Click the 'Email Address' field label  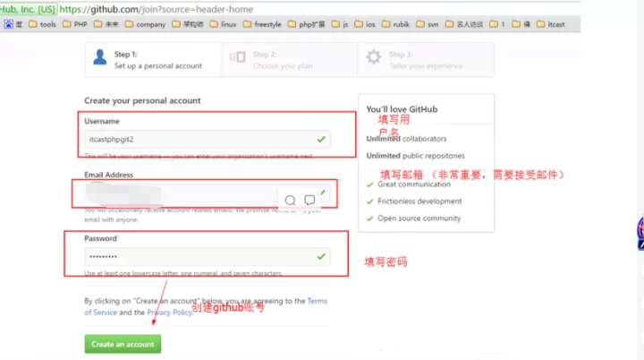point(108,175)
